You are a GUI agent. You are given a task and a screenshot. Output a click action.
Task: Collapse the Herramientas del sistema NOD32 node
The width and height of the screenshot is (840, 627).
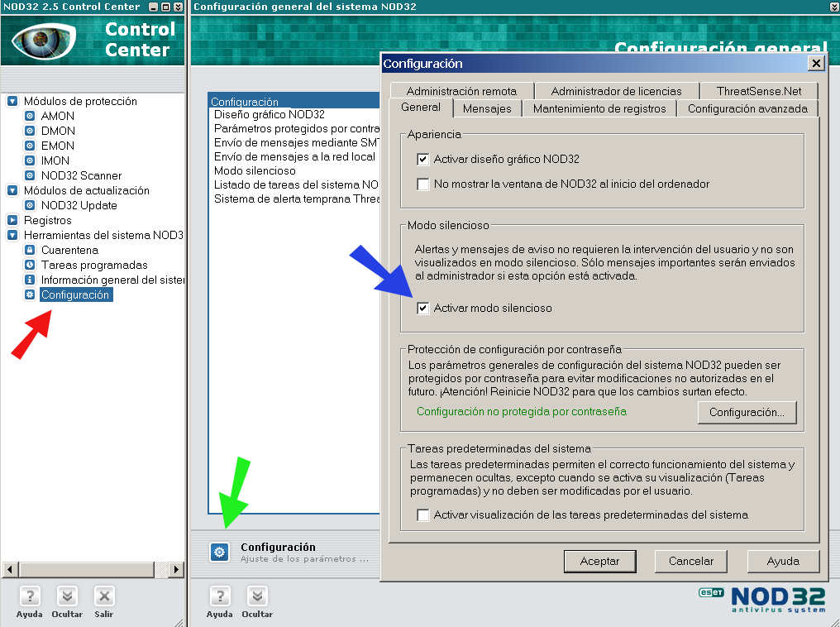(12, 236)
